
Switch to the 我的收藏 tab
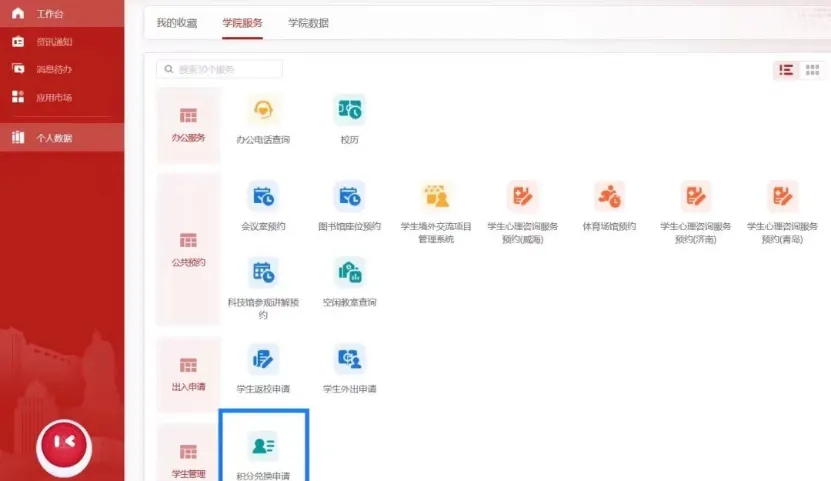[x=177, y=23]
